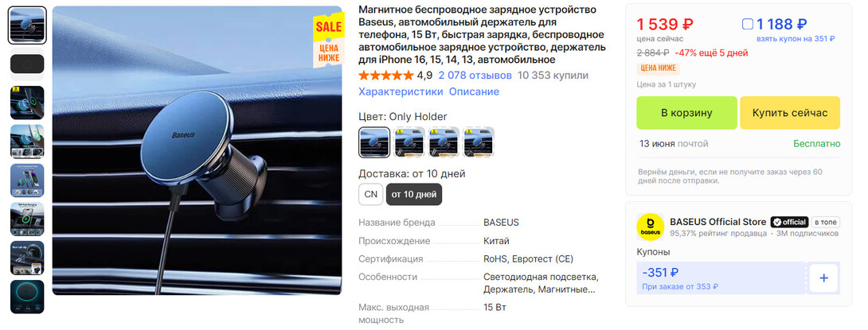Choose the last color variant swatch
This screenshot has width=868, height=330.
479,142
